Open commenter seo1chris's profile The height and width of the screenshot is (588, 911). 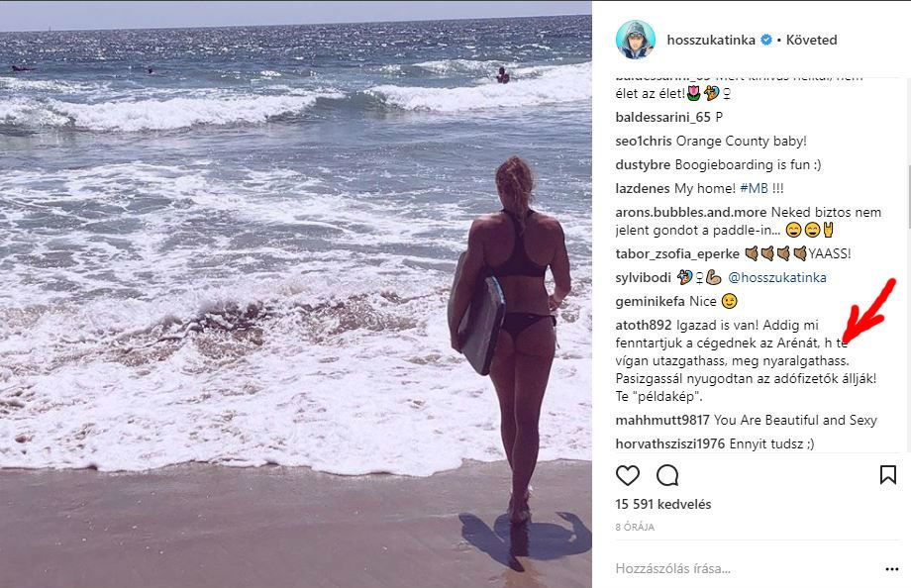644,142
